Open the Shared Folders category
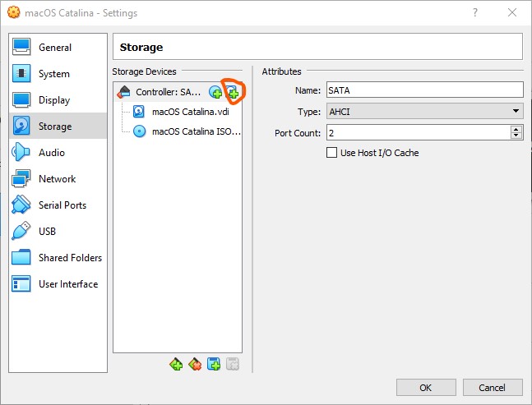The height and width of the screenshot is (405, 532). [x=58, y=258]
